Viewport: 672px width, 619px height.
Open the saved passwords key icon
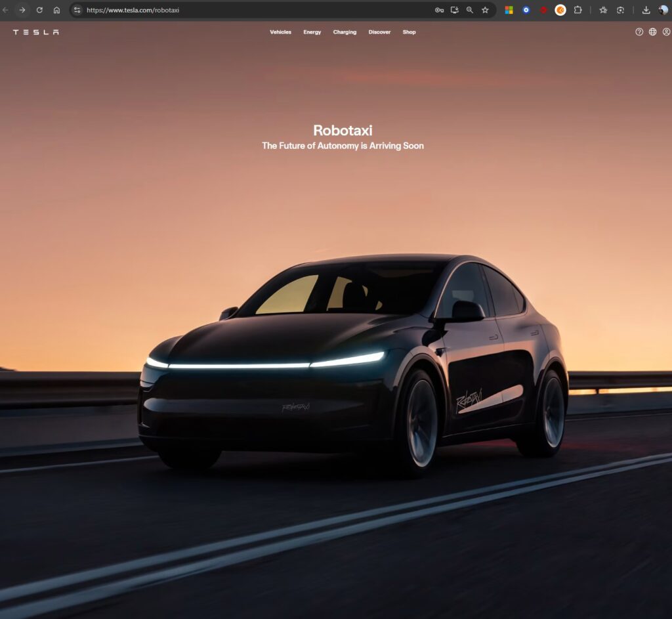(439, 10)
